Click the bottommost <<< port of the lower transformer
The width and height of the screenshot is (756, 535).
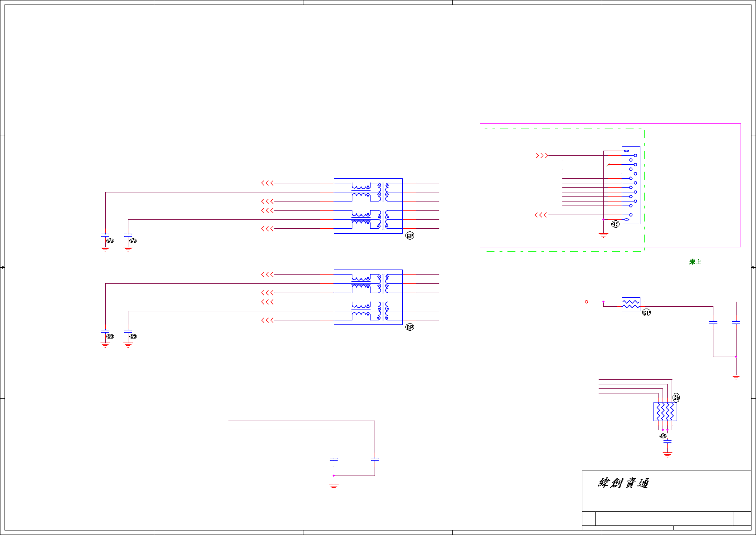coord(268,320)
